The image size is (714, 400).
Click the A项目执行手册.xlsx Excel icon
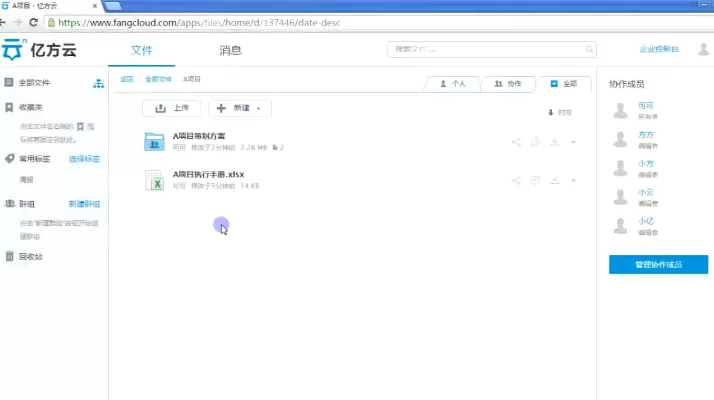pyautogui.click(x=154, y=180)
